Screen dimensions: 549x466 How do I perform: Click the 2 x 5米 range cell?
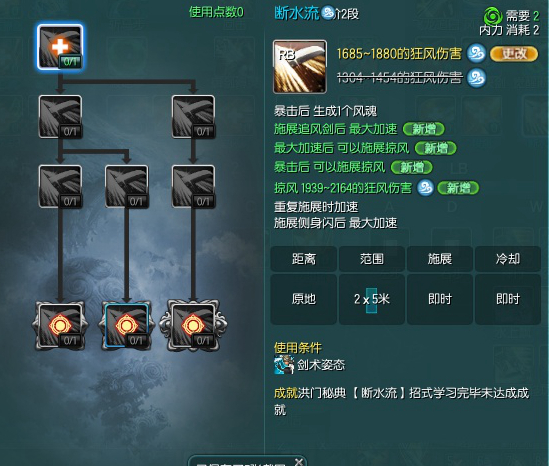(372, 299)
